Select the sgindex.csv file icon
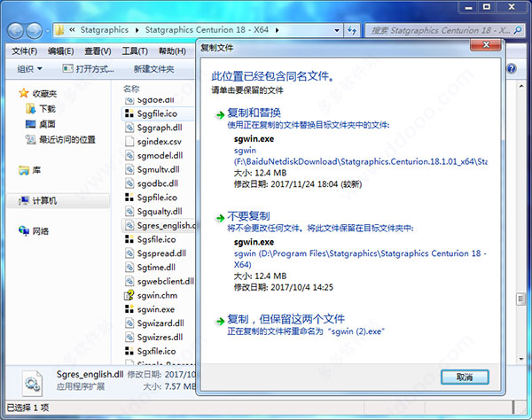 point(129,142)
